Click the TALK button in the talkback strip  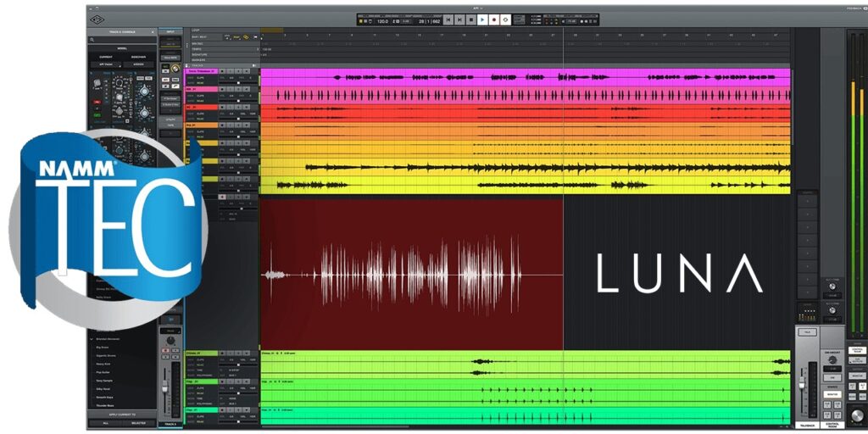[x=807, y=332]
